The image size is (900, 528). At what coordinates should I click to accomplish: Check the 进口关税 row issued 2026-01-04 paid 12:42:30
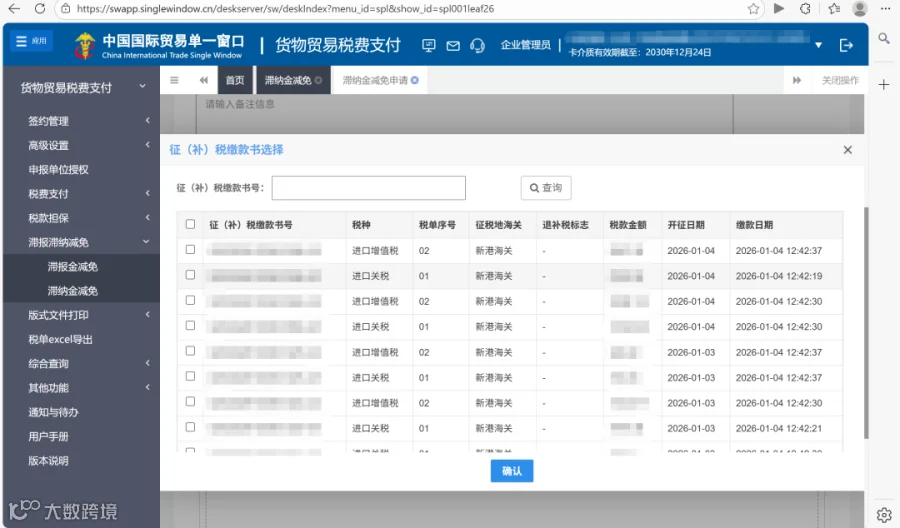[x=191, y=325]
